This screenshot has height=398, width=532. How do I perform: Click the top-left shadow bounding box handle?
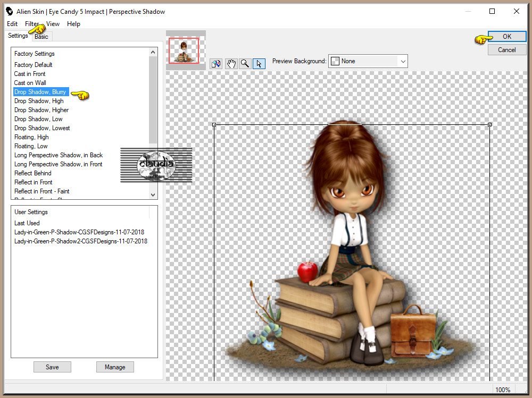214,125
